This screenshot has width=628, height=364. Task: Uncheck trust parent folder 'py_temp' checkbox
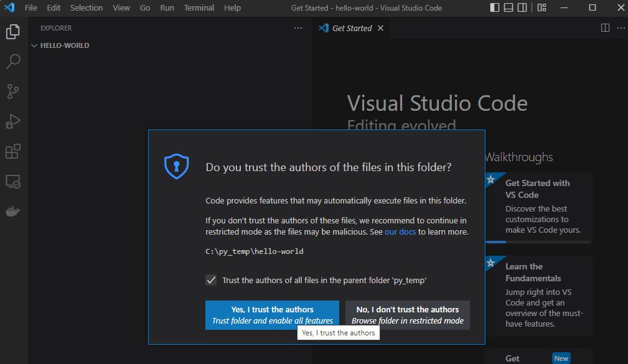point(212,280)
